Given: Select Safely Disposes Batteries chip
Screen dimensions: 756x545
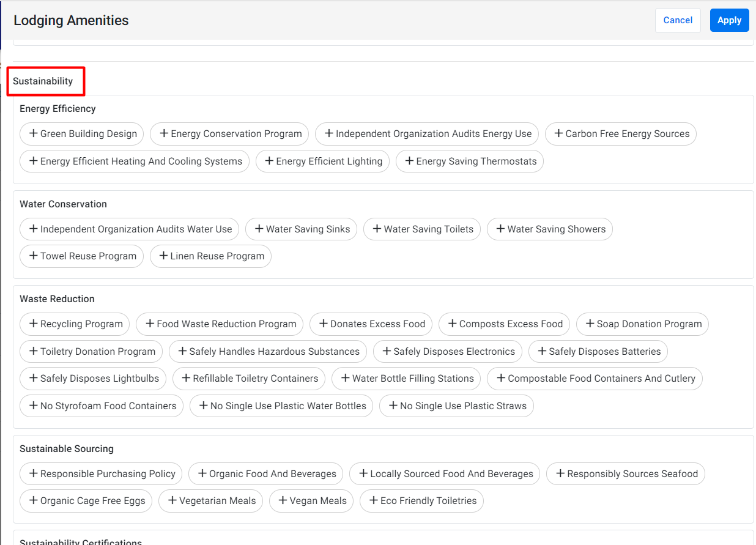Looking at the screenshot, I should 598,352.
